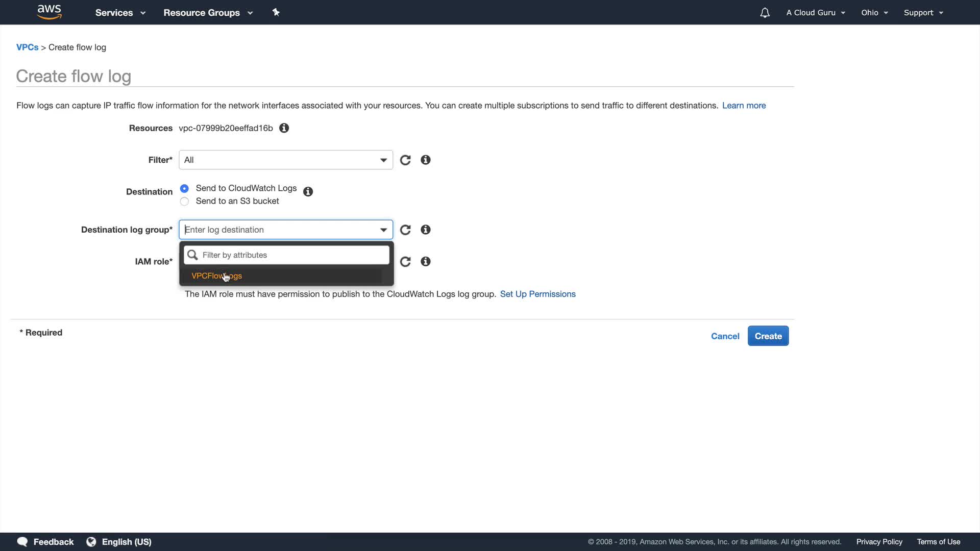
Task: Refresh the IAM role list
Action: click(x=405, y=262)
